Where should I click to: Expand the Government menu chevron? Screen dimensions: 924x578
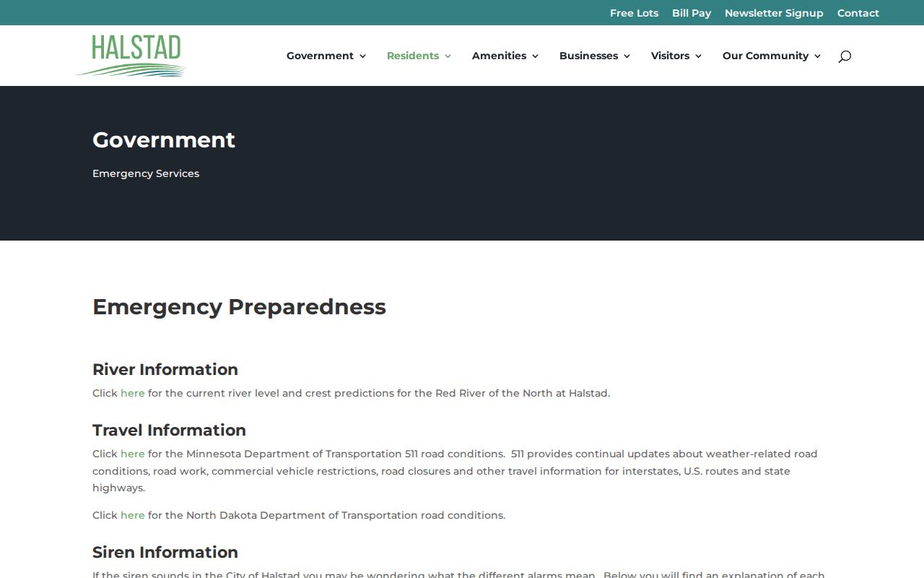tap(362, 56)
